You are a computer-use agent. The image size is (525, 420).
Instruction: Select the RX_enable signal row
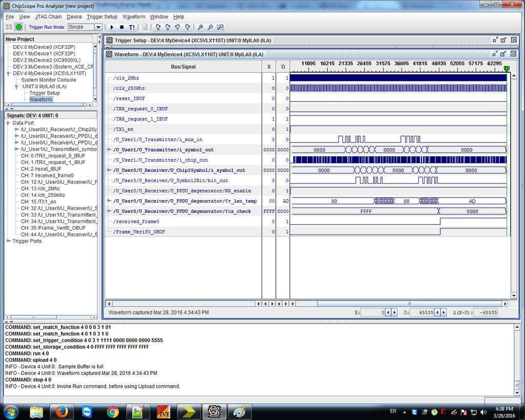[183, 191]
